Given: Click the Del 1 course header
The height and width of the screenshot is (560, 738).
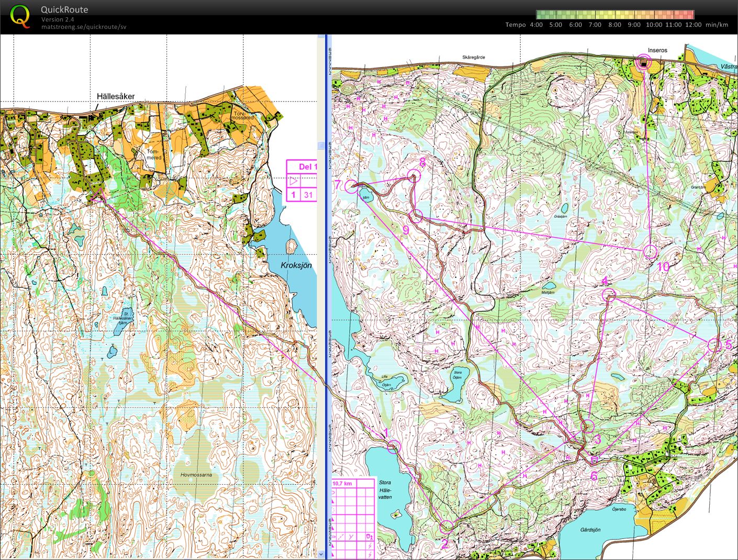Looking at the screenshot, I should 307,167.
